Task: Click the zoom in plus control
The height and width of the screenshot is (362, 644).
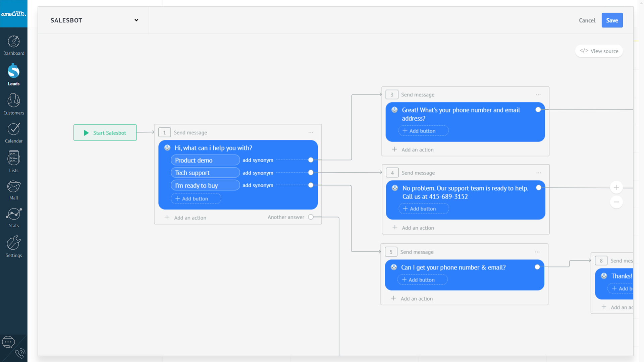Action: click(x=616, y=187)
